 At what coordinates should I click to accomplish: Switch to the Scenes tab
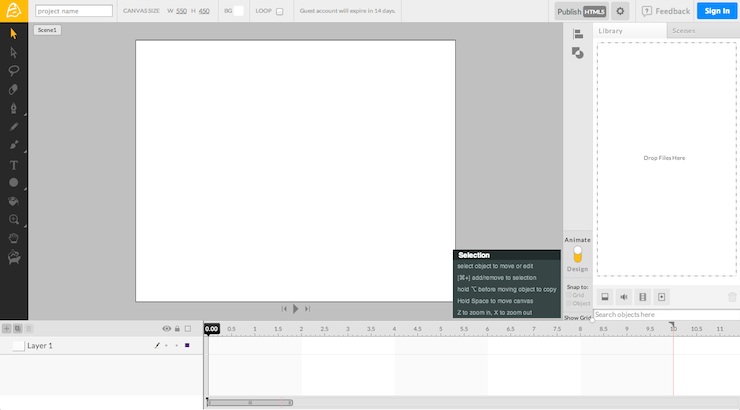684,31
